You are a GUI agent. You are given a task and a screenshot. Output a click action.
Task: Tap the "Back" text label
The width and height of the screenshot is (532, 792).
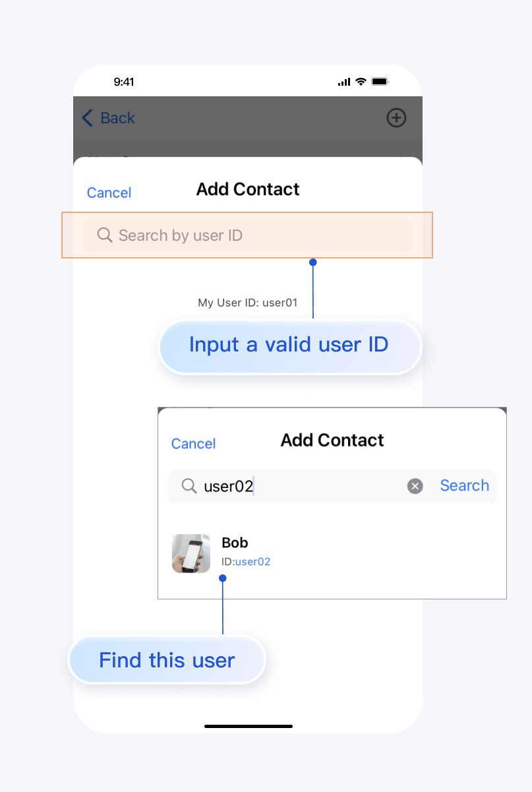[117, 118]
